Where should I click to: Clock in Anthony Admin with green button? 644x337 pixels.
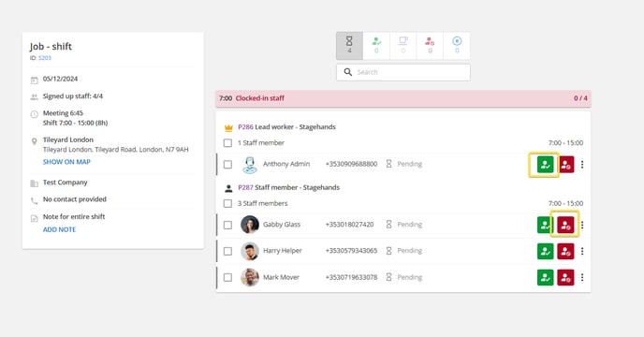tap(545, 165)
